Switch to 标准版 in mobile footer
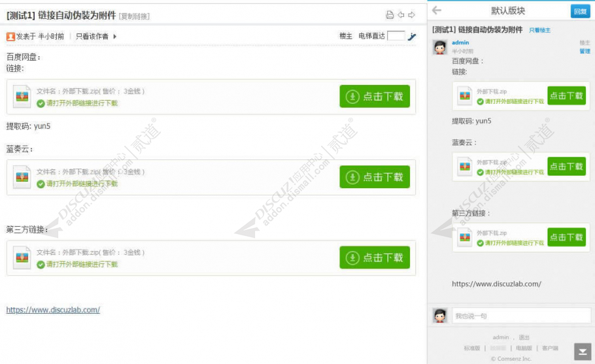Image resolution: width=595 pixels, height=364 pixels. 471,348
